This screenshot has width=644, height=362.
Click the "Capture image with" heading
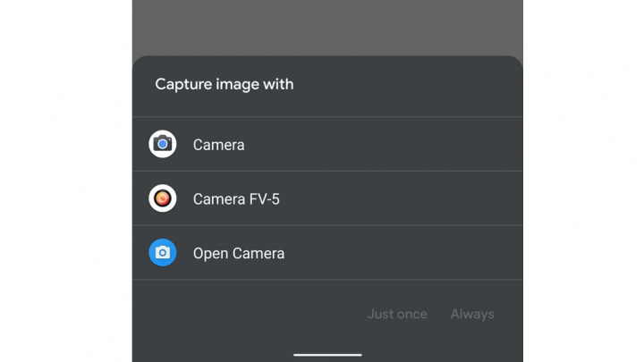tap(225, 85)
